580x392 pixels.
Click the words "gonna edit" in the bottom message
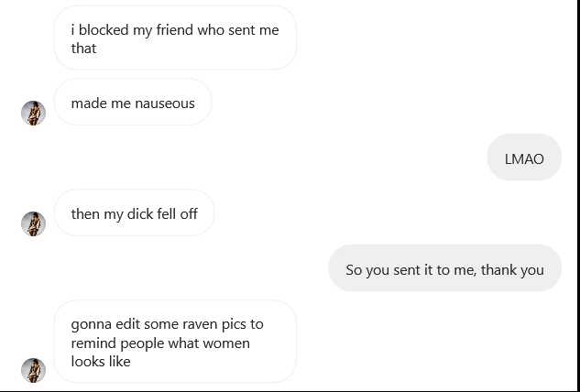(x=103, y=324)
